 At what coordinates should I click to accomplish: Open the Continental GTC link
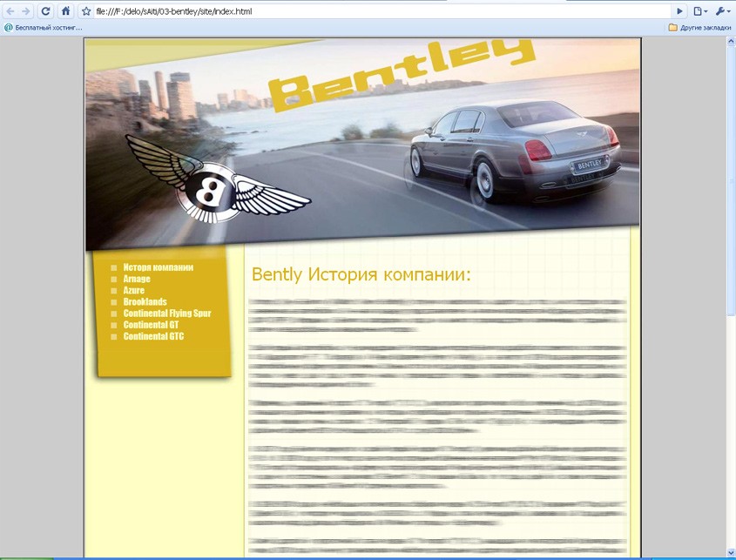coord(153,336)
